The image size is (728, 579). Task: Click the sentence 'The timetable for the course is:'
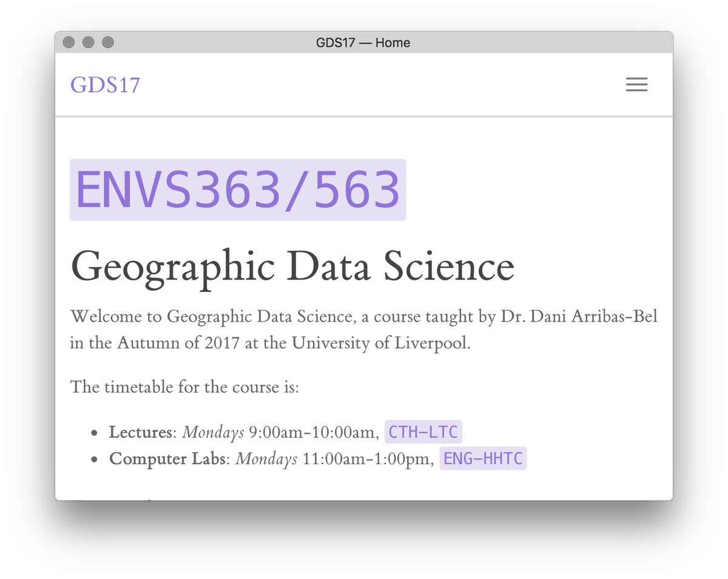click(184, 387)
